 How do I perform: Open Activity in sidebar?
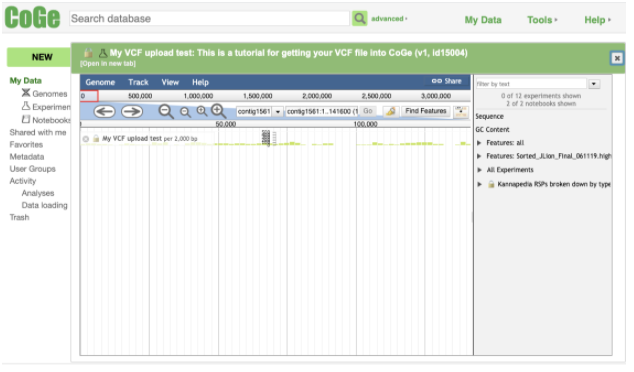pos(23,181)
